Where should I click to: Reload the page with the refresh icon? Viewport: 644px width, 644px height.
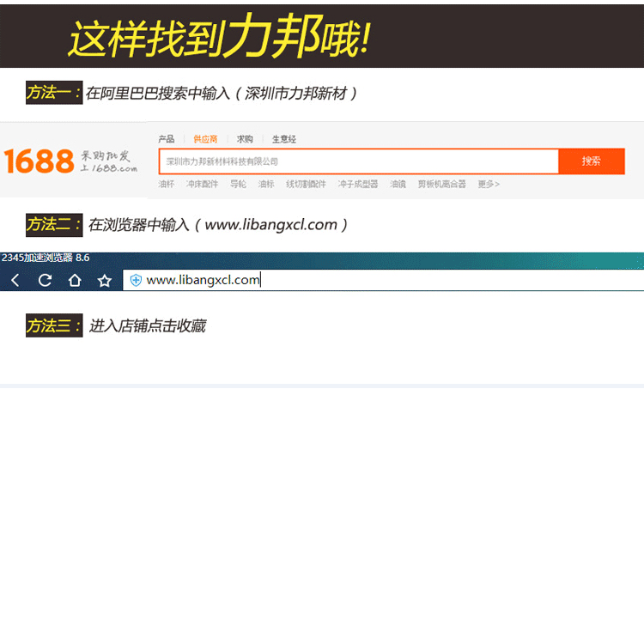point(46,280)
